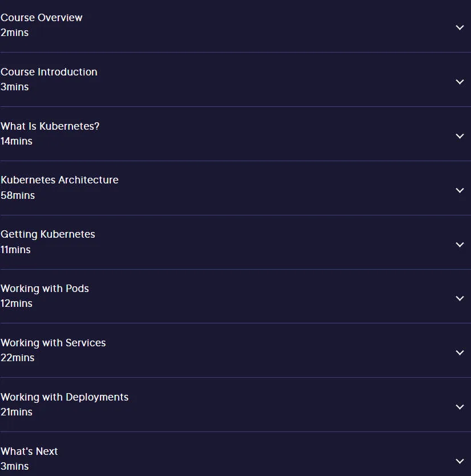Expand the Course Introduction chevron
471x476 pixels.
click(x=460, y=82)
